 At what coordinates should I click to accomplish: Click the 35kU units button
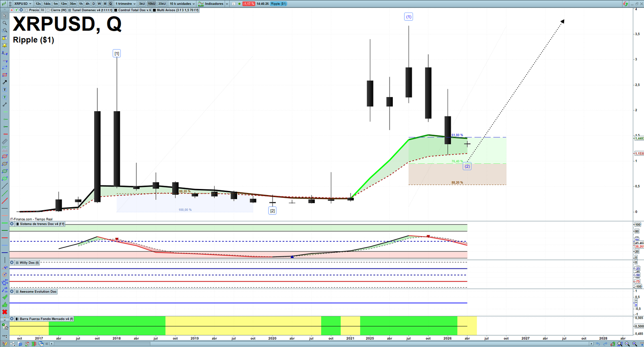(x=162, y=4)
